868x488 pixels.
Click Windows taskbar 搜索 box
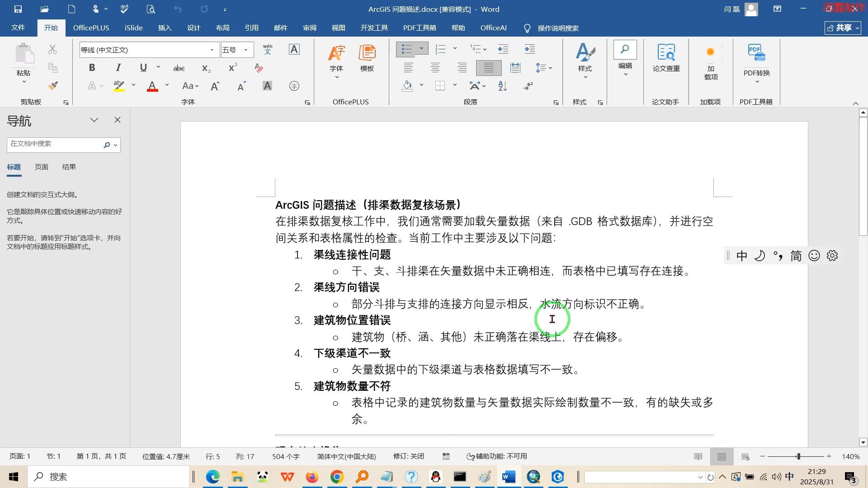coord(108,477)
